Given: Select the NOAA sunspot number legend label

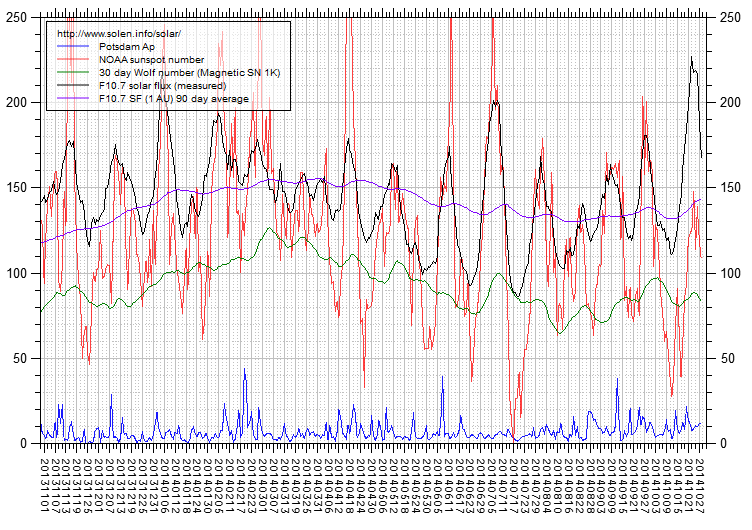Looking at the screenshot, I should 151,59.
